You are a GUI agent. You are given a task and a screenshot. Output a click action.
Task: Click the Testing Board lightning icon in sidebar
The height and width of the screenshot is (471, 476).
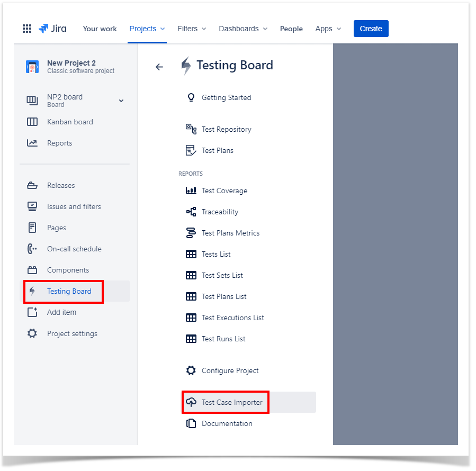click(x=32, y=291)
